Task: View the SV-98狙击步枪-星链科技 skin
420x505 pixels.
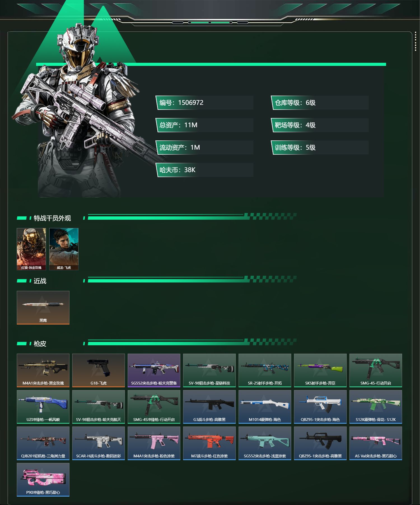Action: point(209,370)
